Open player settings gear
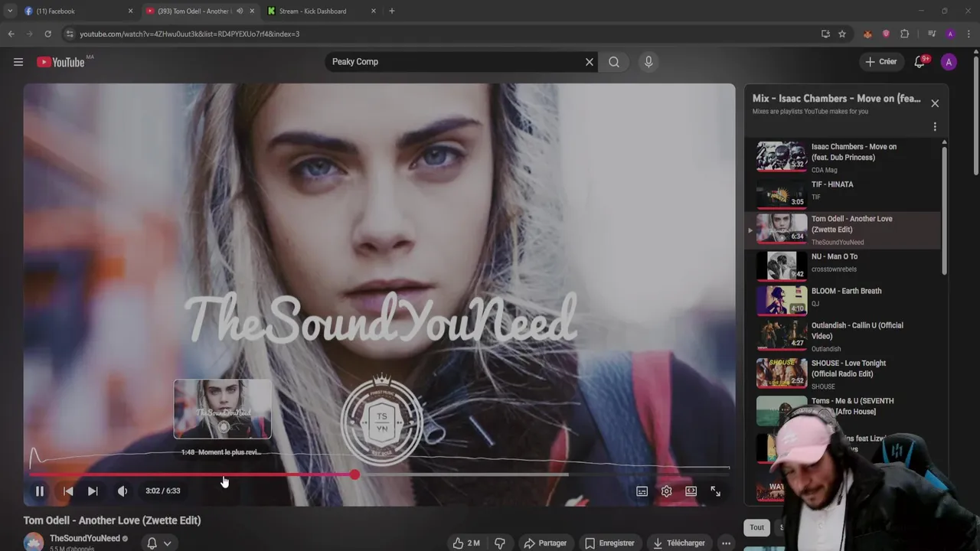This screenshot has width=980, height=551. [x=667, y=491]
